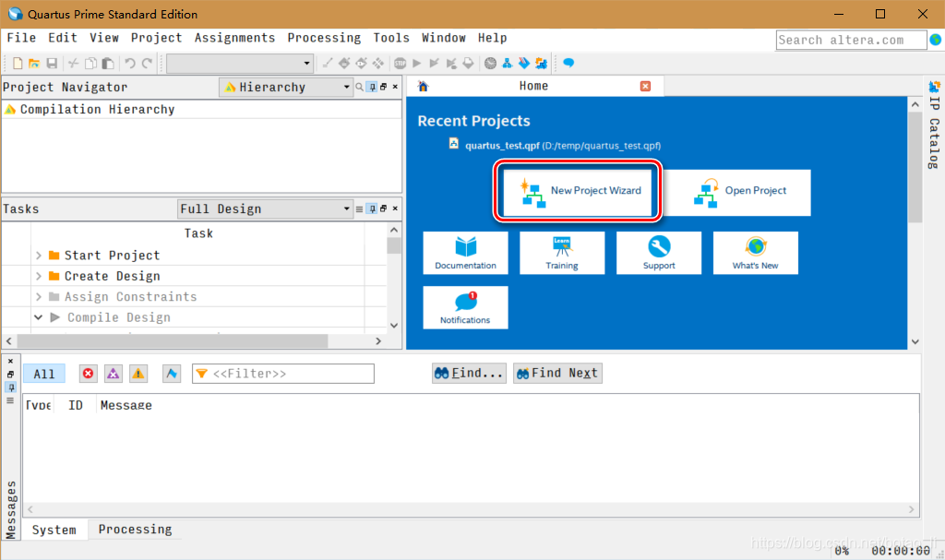Click the Tasks panel horizontal scrollbar

(173, 341)
